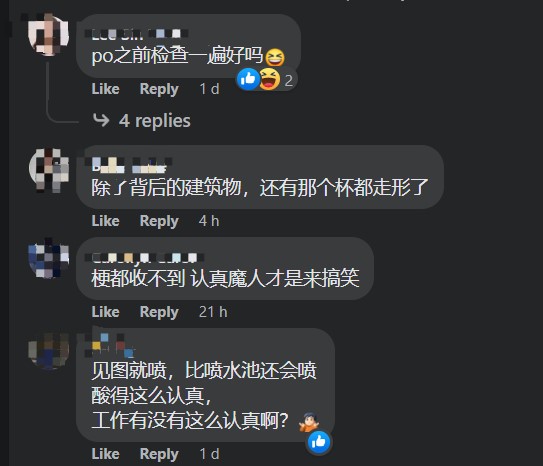543x466 pixels.
Task: Reply to the "po之前检查一遍好吗" comment
Action: coord(159,89)
